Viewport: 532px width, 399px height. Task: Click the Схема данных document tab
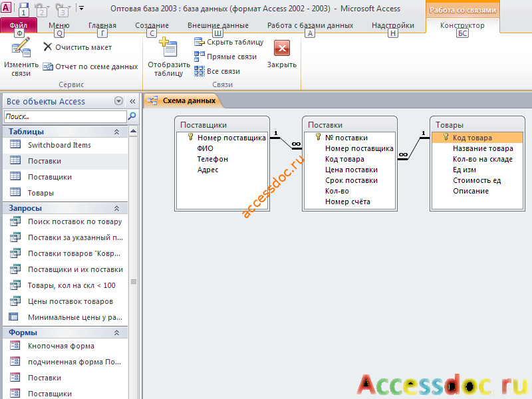(x=184, y=100)
